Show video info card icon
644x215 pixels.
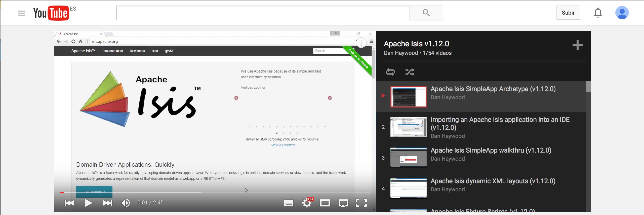[x=361, y=43]
